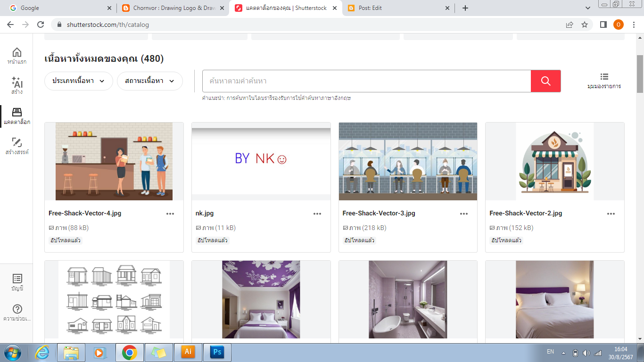The width and height of the screenshot is (644, 362).
Task: Click the Free-Shack-Vector-3.jpg file name
Action: coord(379,214)
